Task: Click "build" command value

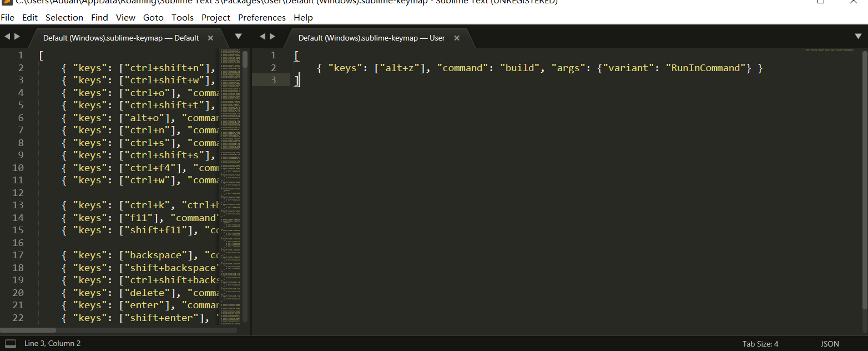Action: 521,68
